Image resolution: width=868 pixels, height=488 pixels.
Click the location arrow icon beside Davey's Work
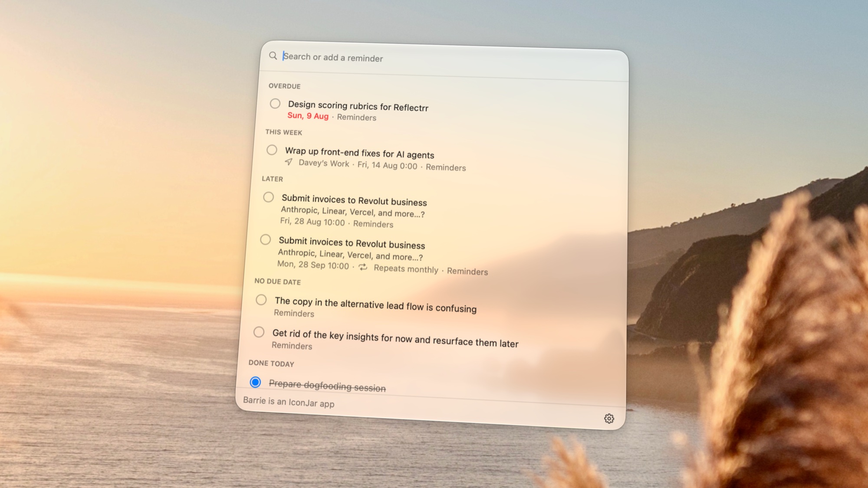tap(289, 162)
